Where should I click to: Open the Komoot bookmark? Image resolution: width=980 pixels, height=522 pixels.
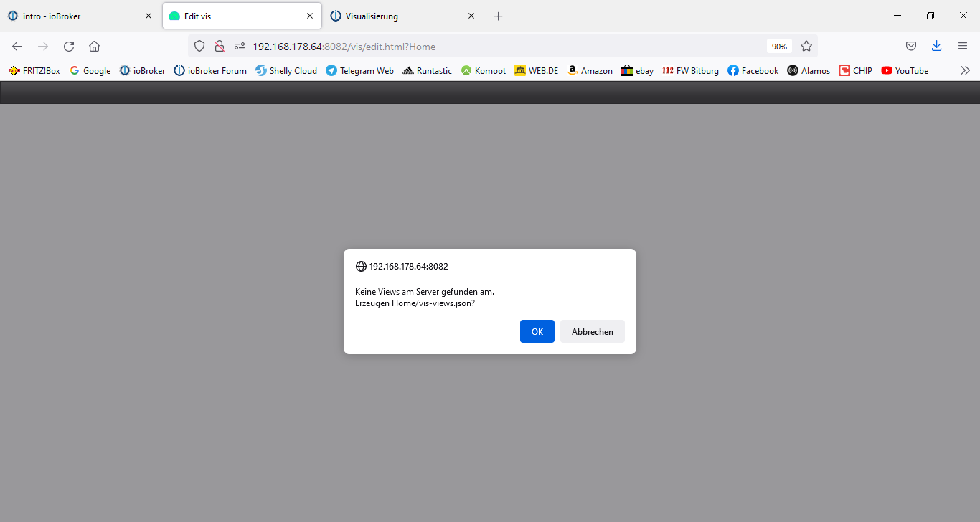tap(484, 70)
